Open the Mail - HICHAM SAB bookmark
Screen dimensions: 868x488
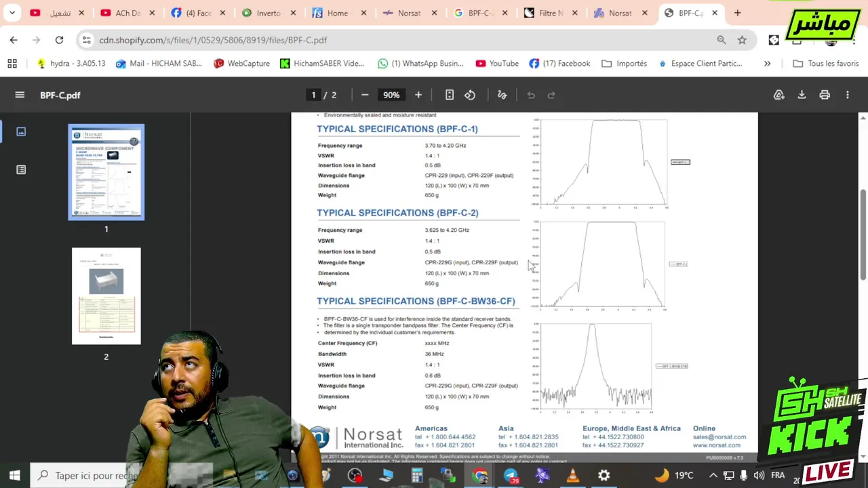pos(159,64)
